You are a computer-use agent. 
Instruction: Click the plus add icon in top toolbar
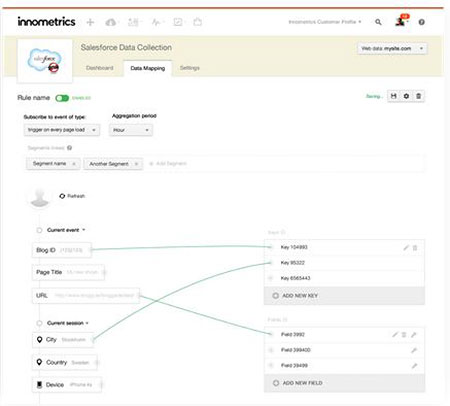(x=90, y=22)
